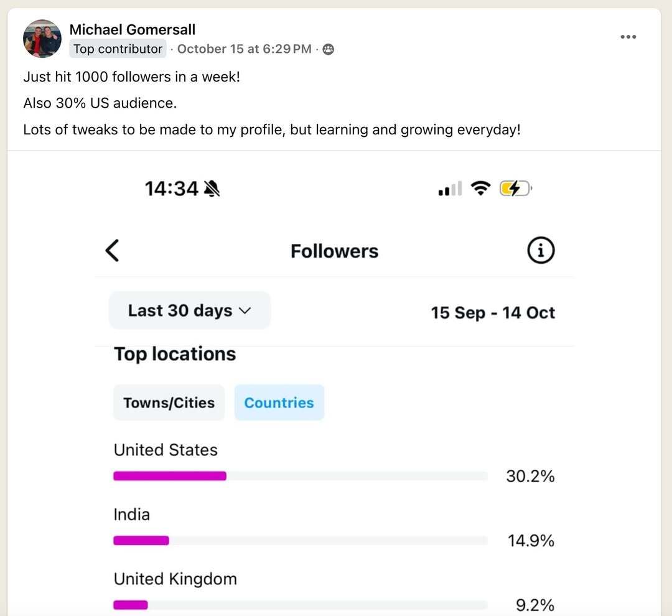Click the 15 Sep - 14 Oct date range
This screenshot has width=672, height=616.
493,312
